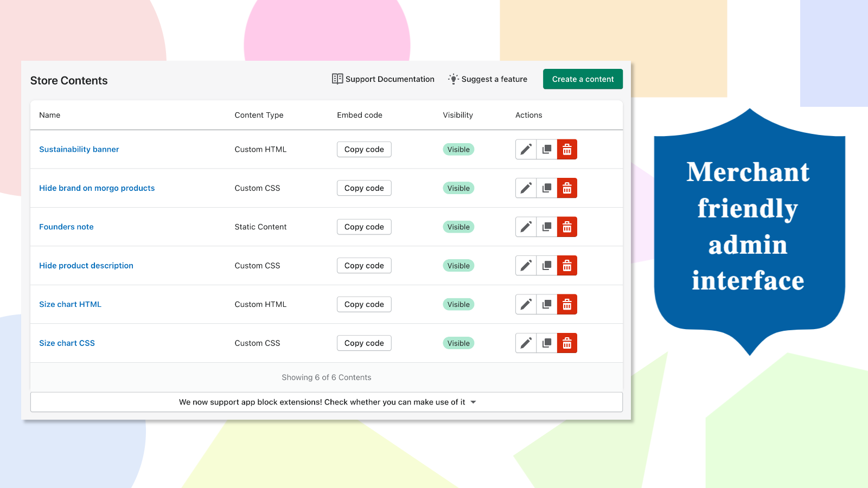Toggle visibility for Size chart HTML

pyautogui.click(x=458, y=304)
